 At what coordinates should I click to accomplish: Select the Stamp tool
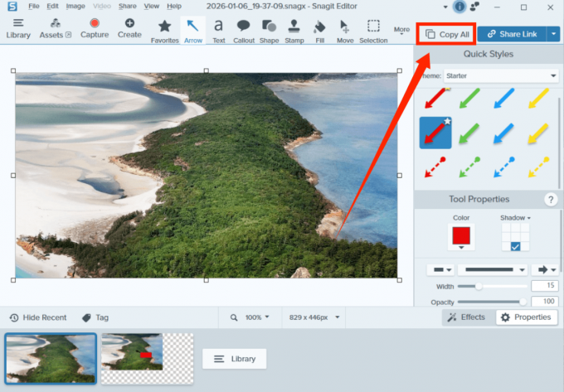(x=294, y=31)
